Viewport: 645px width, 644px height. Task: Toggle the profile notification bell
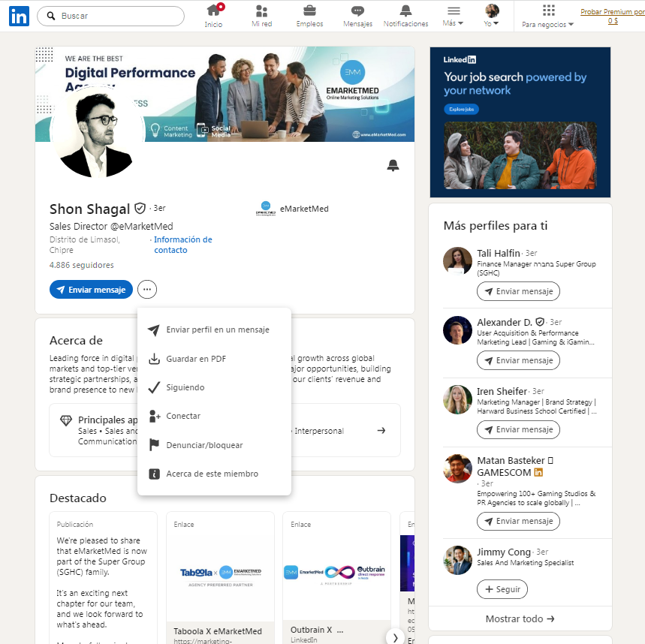pos(393,165)
